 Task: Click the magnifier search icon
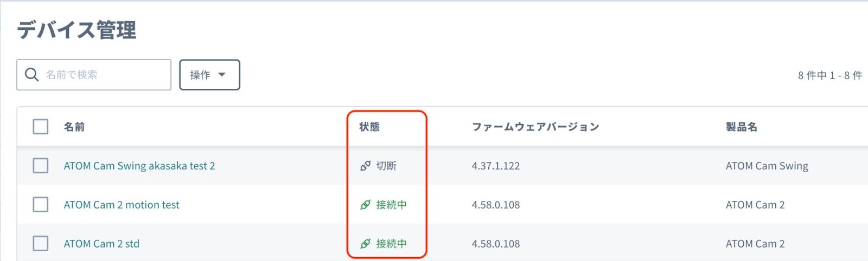[32, 75]
